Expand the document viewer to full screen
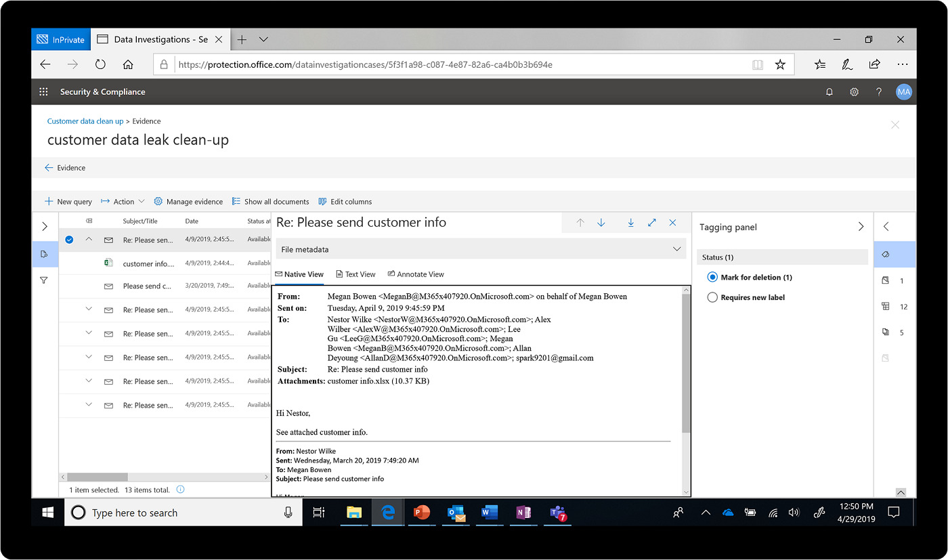Image resolution: width=948 pixels, height=560 pixels. [651, 222]
